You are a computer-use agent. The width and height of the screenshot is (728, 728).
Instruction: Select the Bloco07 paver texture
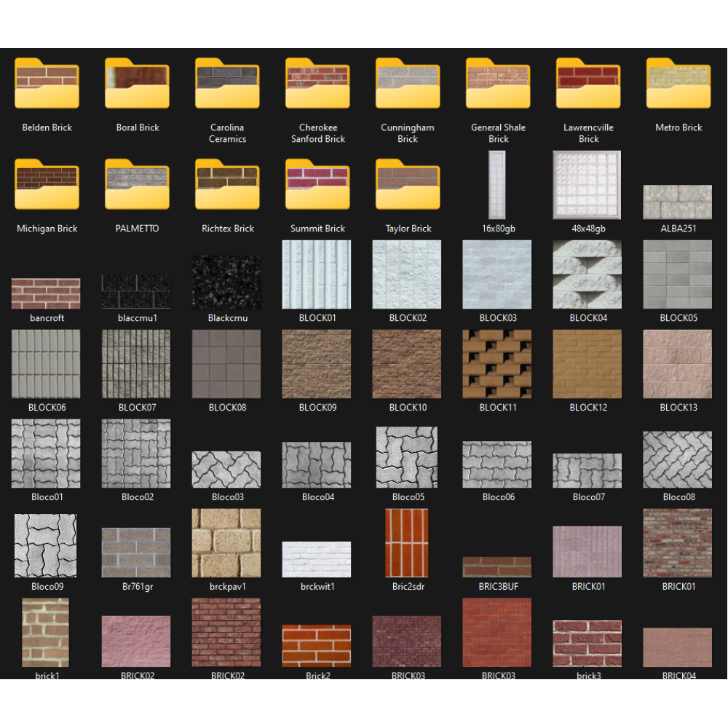(x=587, y=471)
